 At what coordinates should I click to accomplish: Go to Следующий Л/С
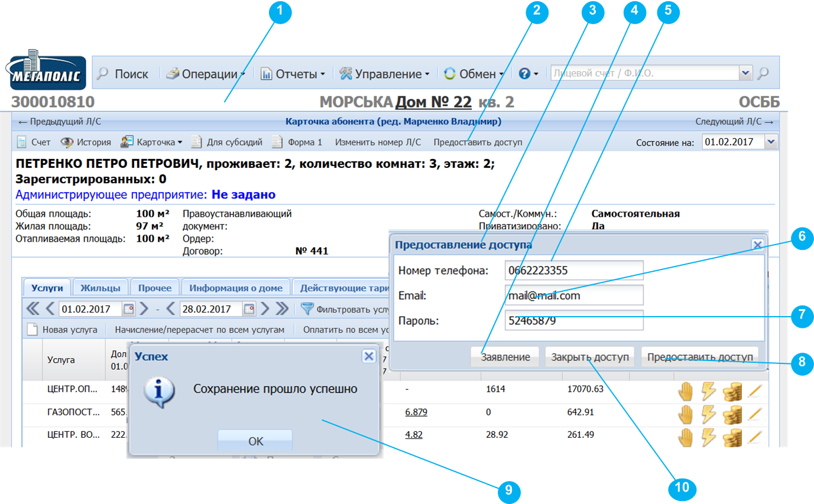pyautogui.click(x=734, y=122)
